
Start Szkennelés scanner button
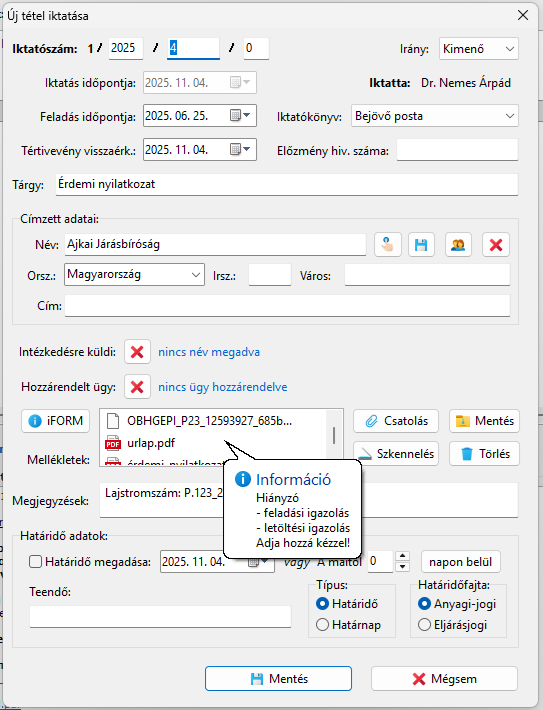pyautogui.click(x=396, y=454)
